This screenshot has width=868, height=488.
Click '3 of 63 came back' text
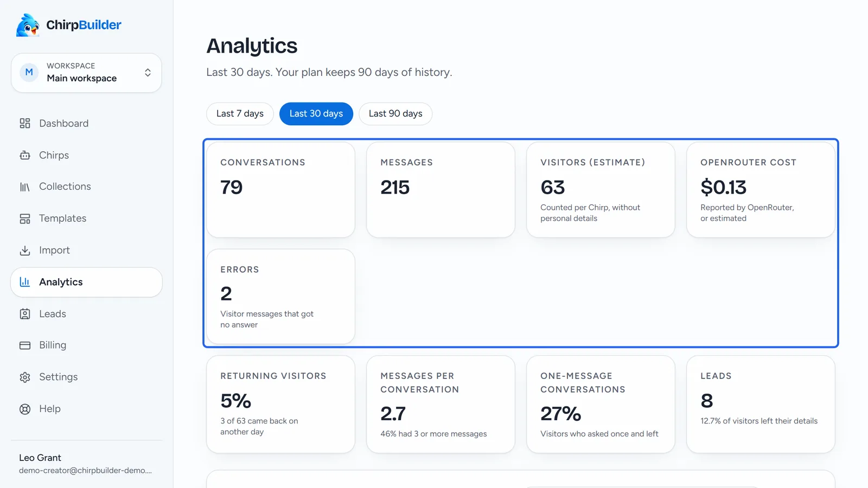click(259, 426)
